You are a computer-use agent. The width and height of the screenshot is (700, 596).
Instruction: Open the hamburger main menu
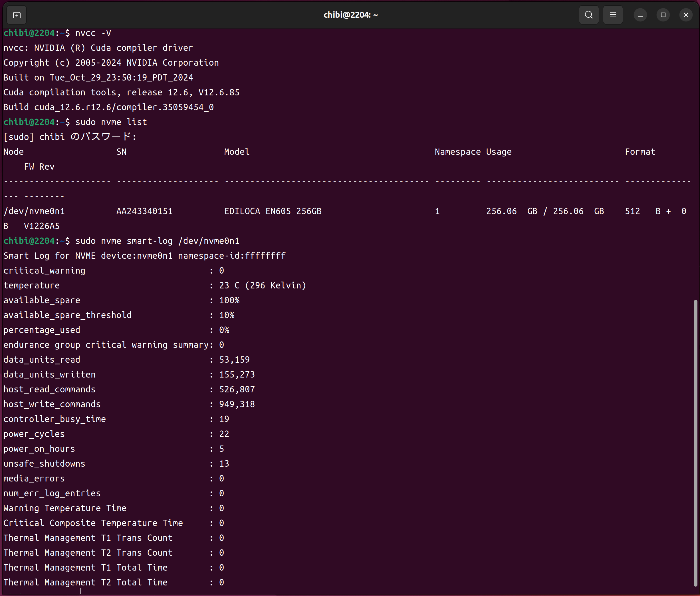(613, 15)
